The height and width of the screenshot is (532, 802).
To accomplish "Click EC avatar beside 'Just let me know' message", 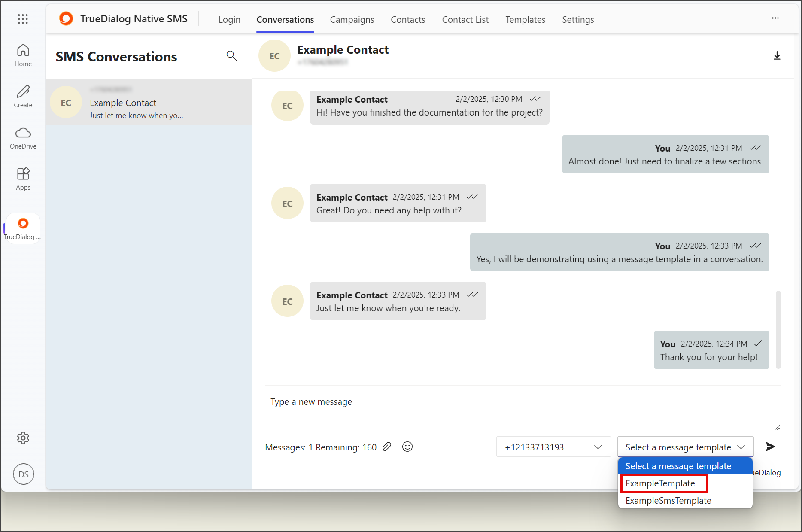I will click(288, 301).
